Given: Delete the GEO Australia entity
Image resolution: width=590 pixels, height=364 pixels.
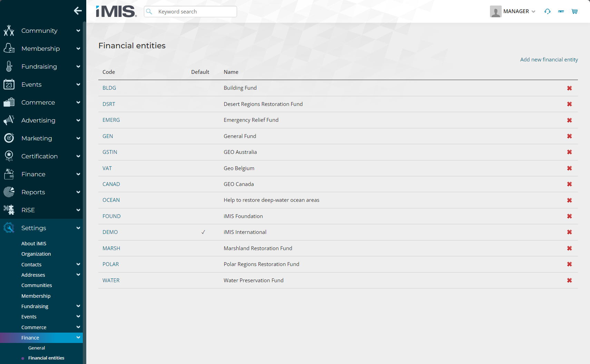Looking at the screenshot, I should pyautogui.click(x=569, y=152).
